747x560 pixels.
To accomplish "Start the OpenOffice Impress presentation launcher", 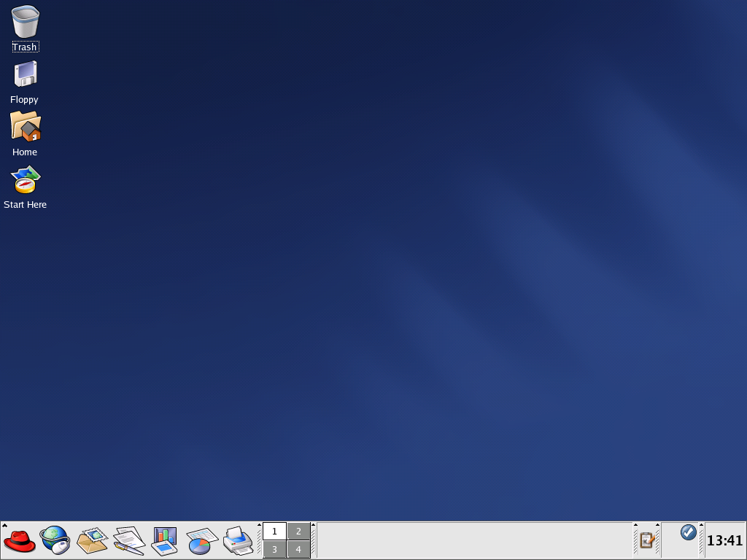I will (x=164, y=541).
